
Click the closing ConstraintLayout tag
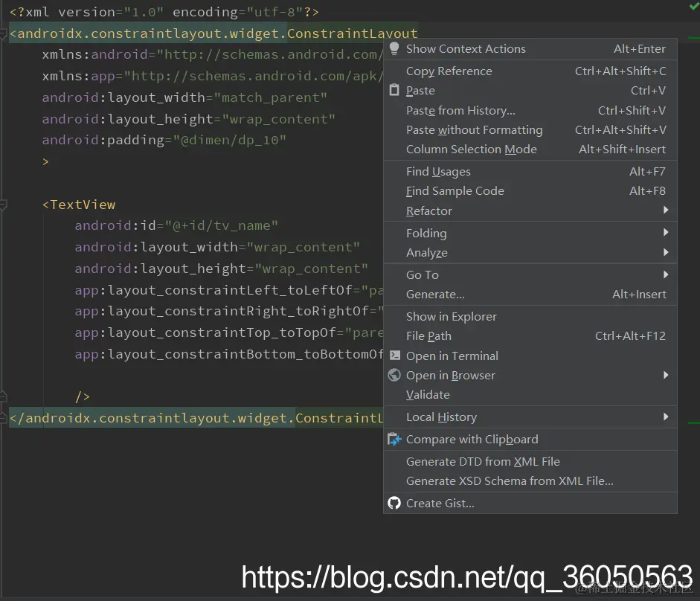click(196, 418)
